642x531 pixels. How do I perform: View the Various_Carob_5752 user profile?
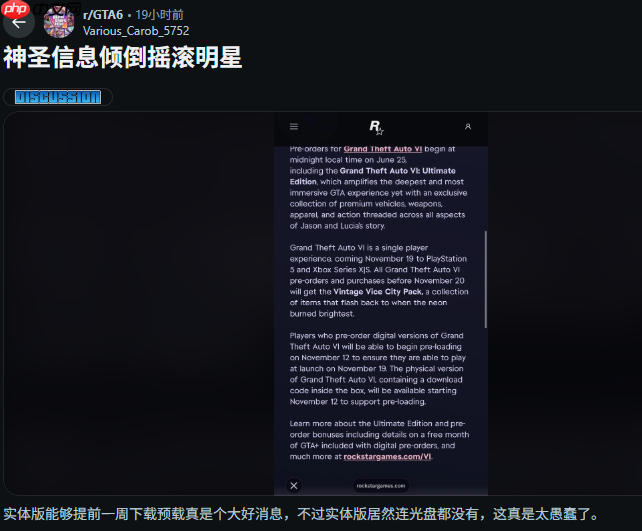(136, 31)
